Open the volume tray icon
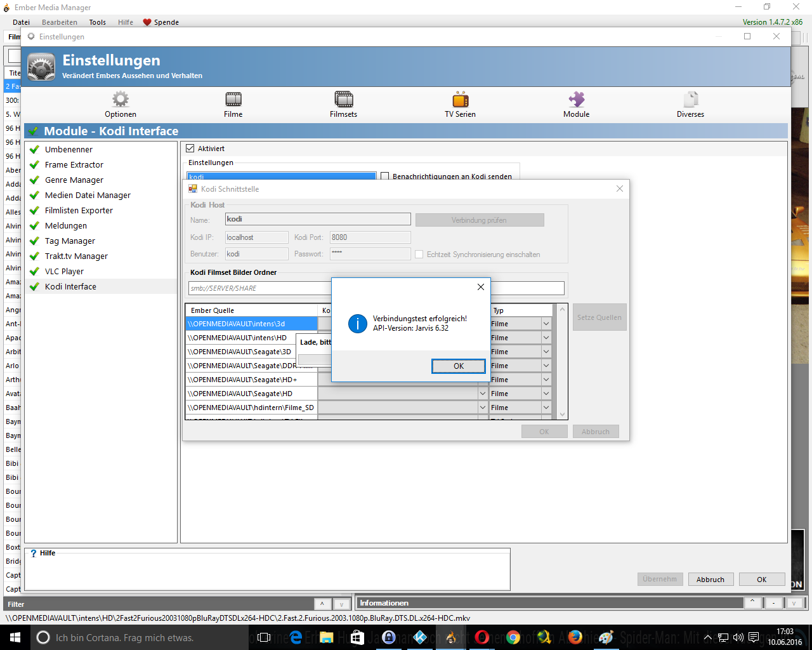This screenshot has height=650, width=812. (738, 637)
